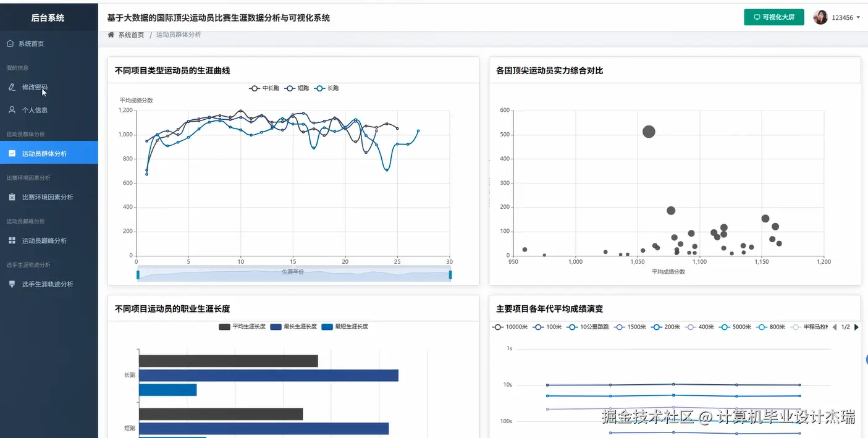This screenshot has width=868, height=438.
Task: Toggle the 中长跑 legend series
Action: (264, 88)
